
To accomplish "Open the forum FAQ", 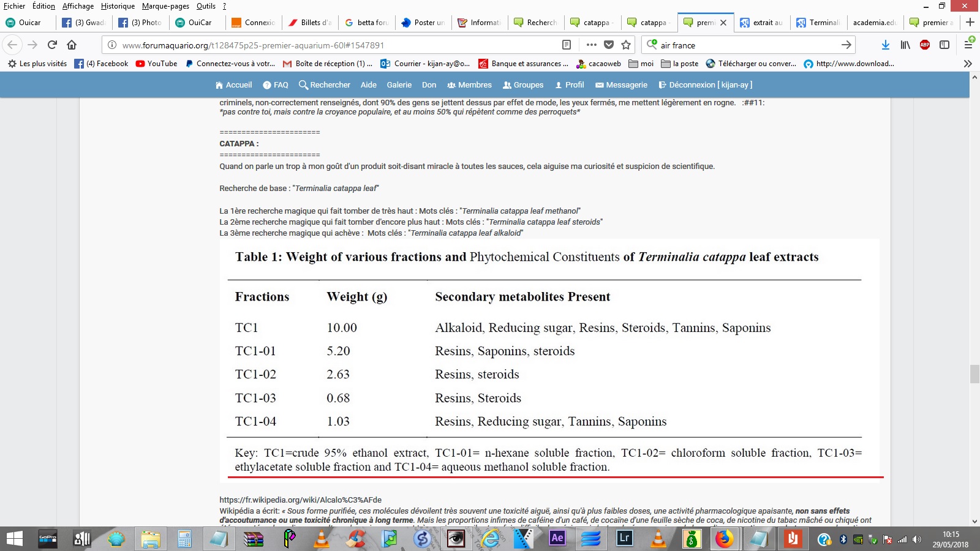I will (275, 85).
